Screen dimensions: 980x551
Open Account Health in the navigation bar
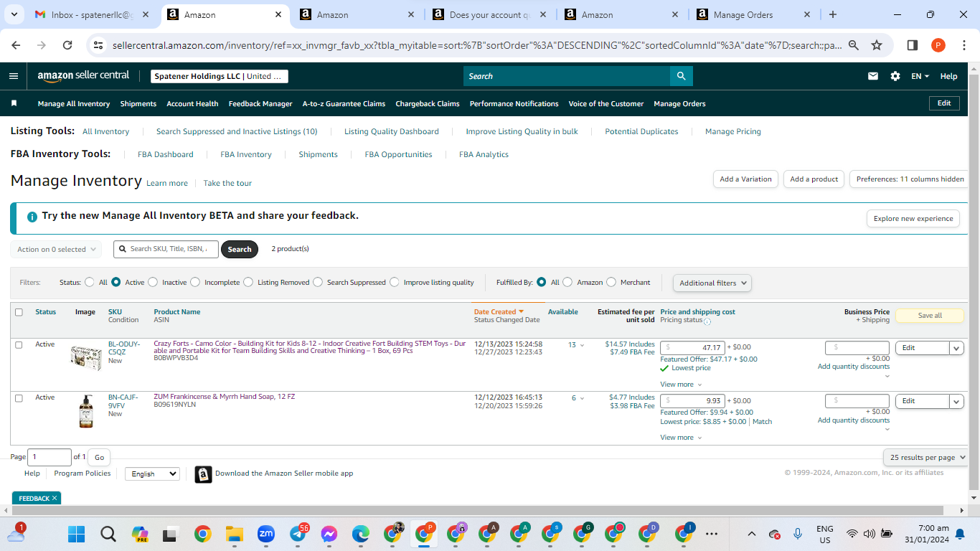(192, 103)
